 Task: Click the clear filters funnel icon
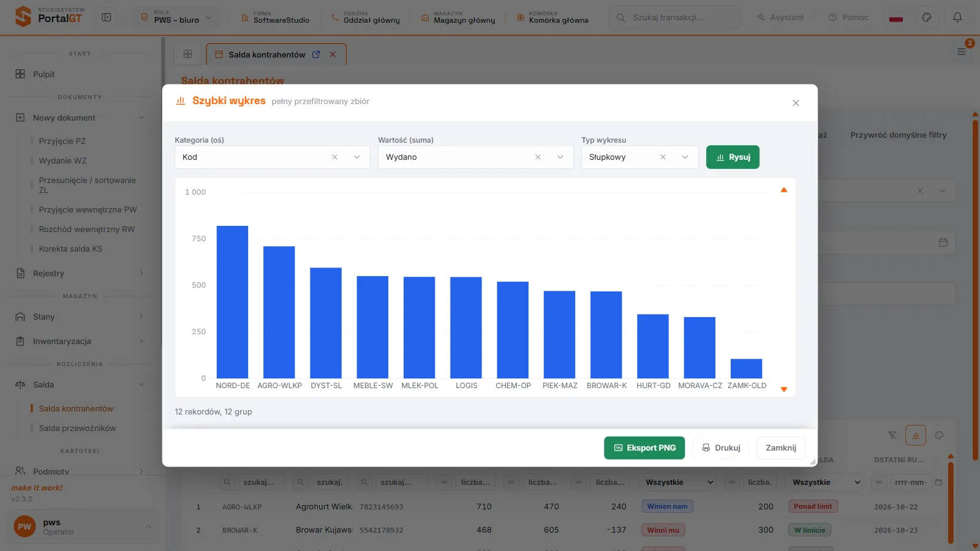coord(892,435)
